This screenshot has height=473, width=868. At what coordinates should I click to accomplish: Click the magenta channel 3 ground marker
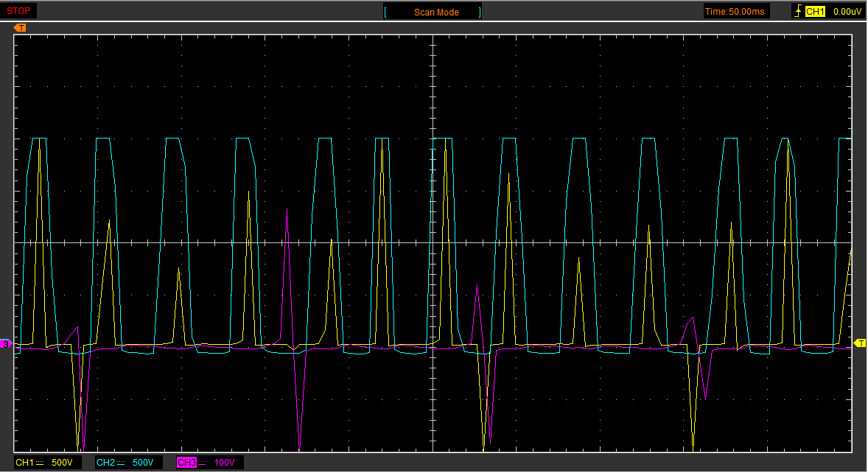coord(6,344)
